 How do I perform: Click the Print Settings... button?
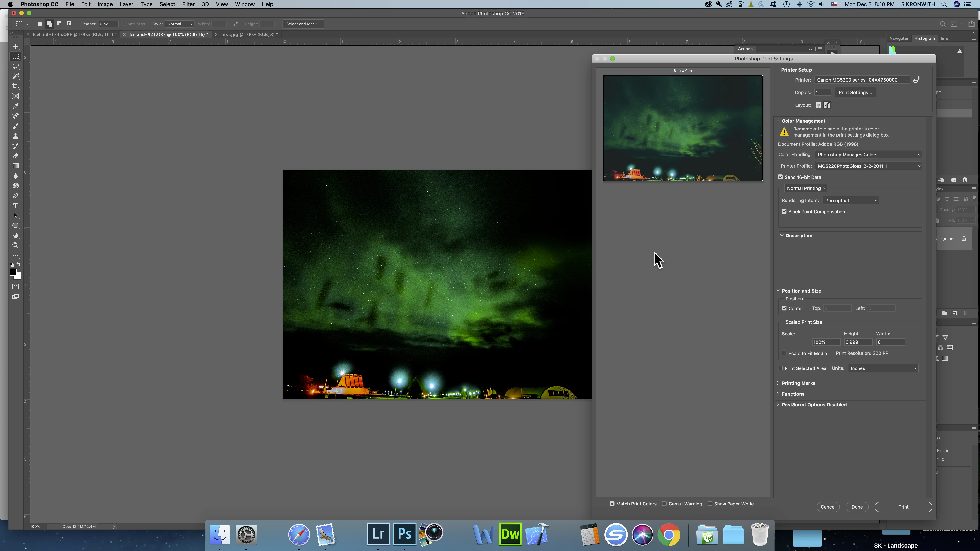click(x=855, y=92)
